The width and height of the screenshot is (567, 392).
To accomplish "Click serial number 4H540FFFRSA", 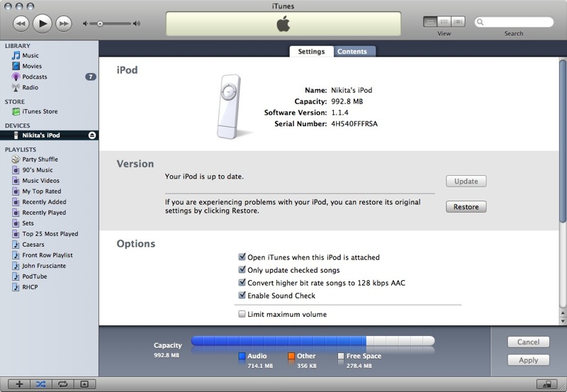I will click(x=354, y=123).
